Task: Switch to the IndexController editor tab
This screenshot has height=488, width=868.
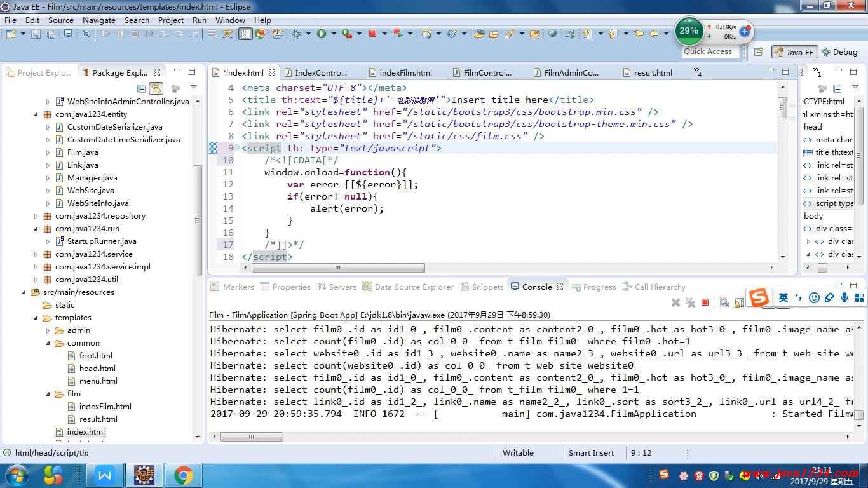Action: (315, 72)
